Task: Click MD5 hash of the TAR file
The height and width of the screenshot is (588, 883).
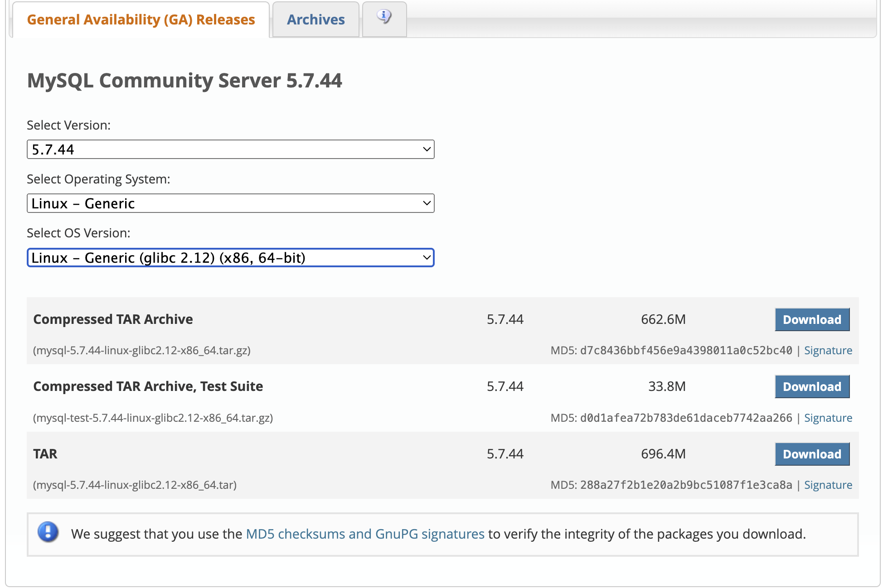Action: 686,485
